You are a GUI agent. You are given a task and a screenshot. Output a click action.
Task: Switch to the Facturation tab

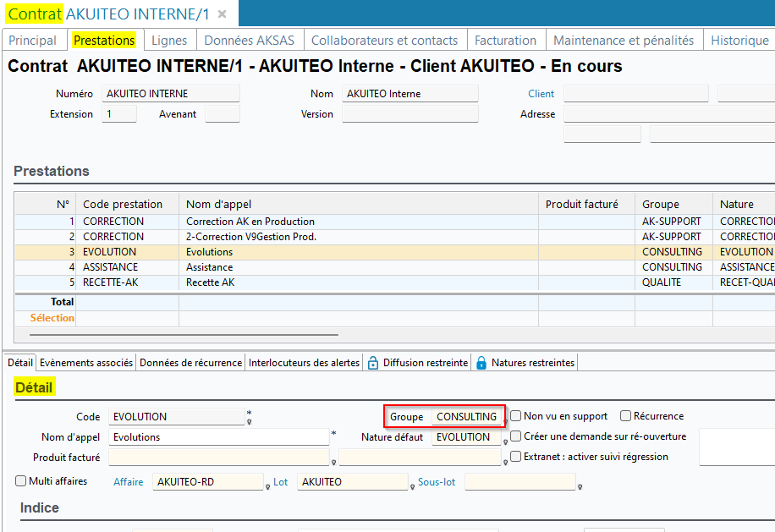pos(505,40)
